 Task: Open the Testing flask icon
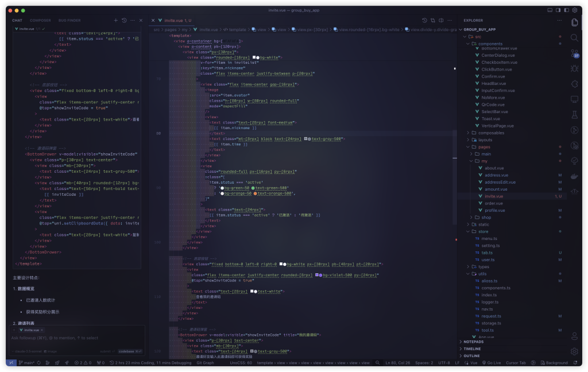point(574,115)
